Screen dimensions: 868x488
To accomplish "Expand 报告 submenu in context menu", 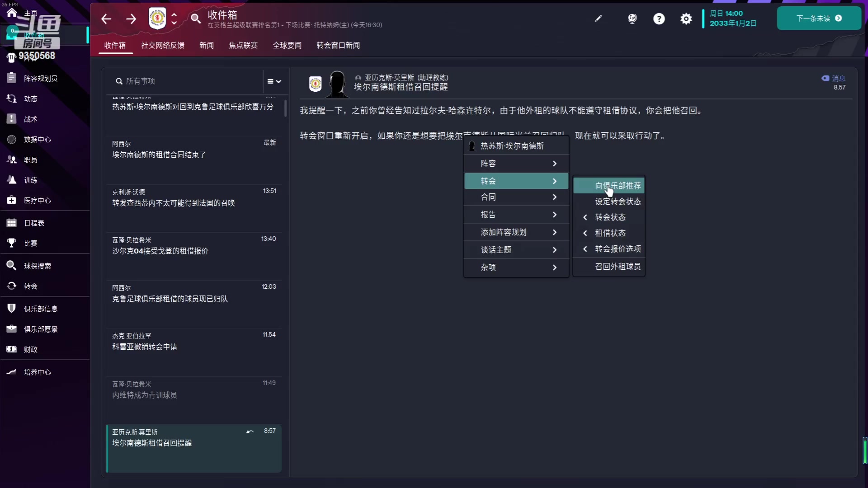I will tap(516, 215).
